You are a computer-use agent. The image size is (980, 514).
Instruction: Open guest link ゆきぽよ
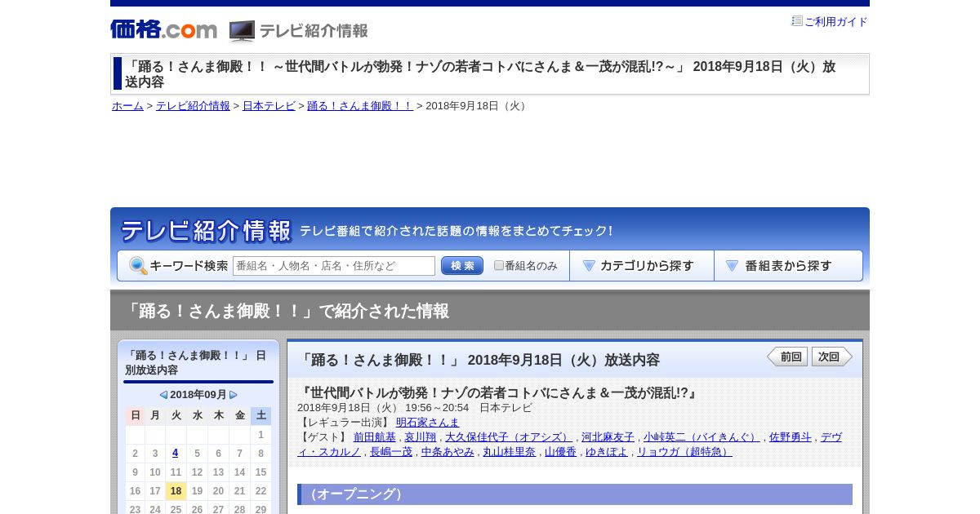click(607, 452)
